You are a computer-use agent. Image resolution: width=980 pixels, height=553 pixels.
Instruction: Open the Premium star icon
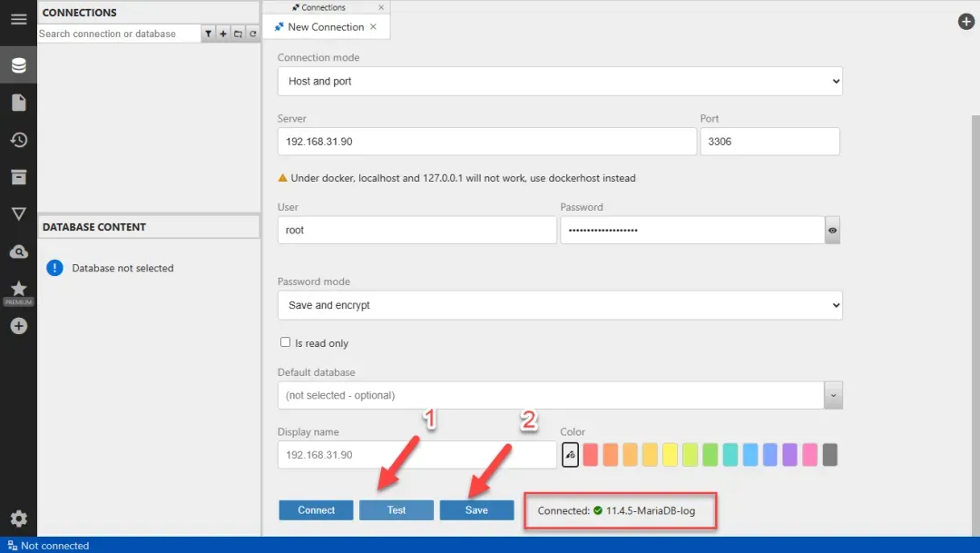pos(18,291)
